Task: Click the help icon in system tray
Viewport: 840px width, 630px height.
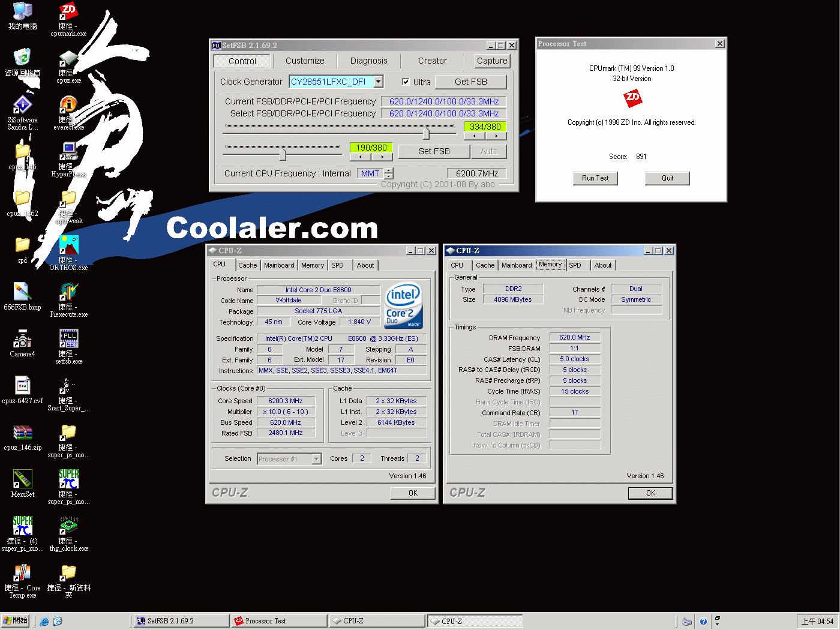Action: coord(703,622)
